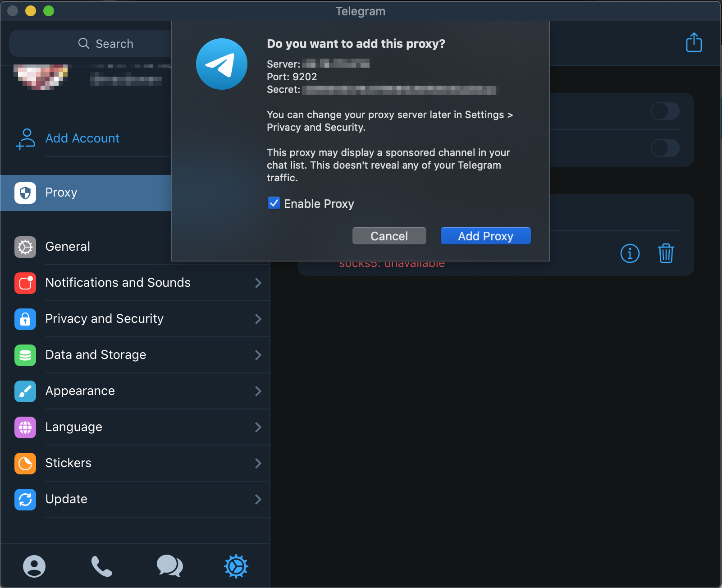Click the macOS yellow minimize button

pyautogui.click(x=31, y=11)
